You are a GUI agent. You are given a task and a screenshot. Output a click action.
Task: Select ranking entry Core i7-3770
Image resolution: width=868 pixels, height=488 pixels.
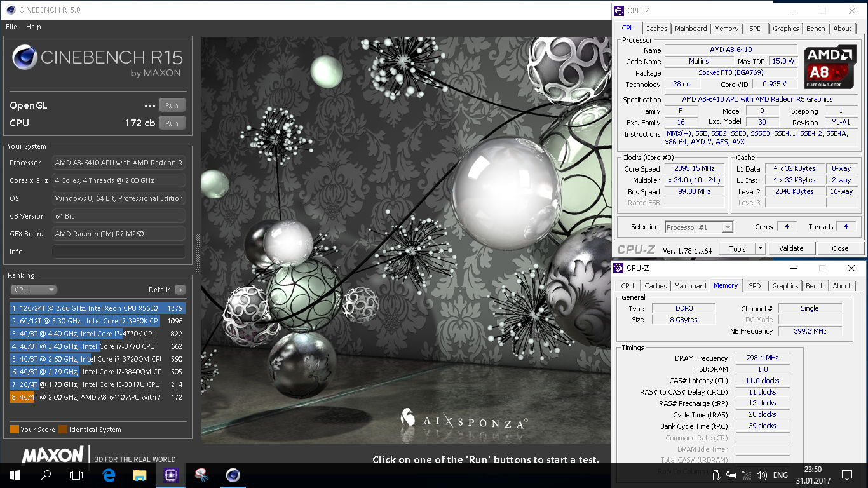click(98, 346)
